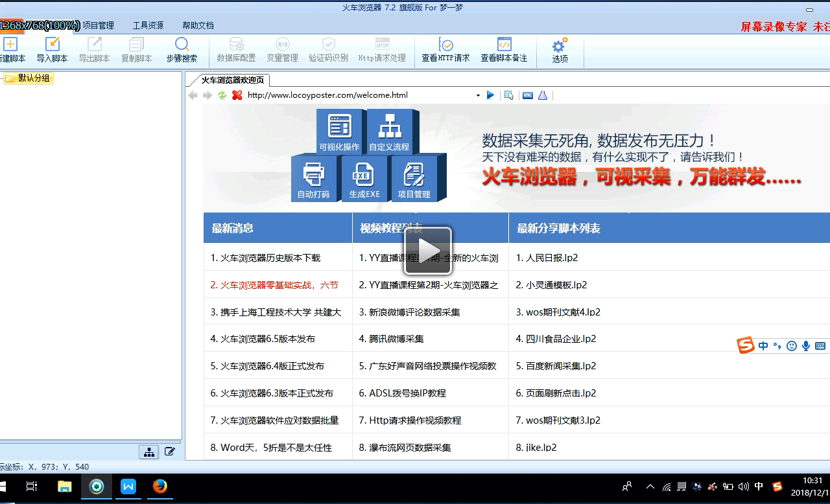The image size is (830, 504).
Task: Click 最新消息 column header
Action: tap(232, 228)
